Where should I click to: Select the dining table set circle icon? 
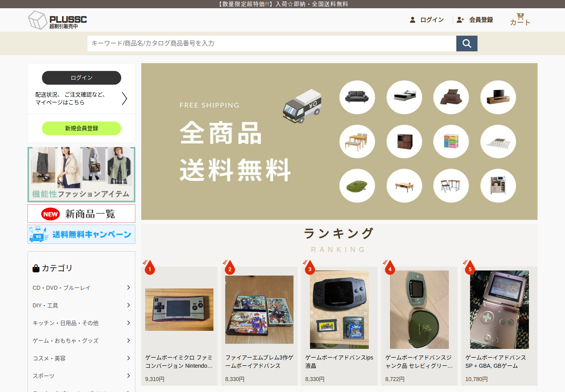(357, 142)
